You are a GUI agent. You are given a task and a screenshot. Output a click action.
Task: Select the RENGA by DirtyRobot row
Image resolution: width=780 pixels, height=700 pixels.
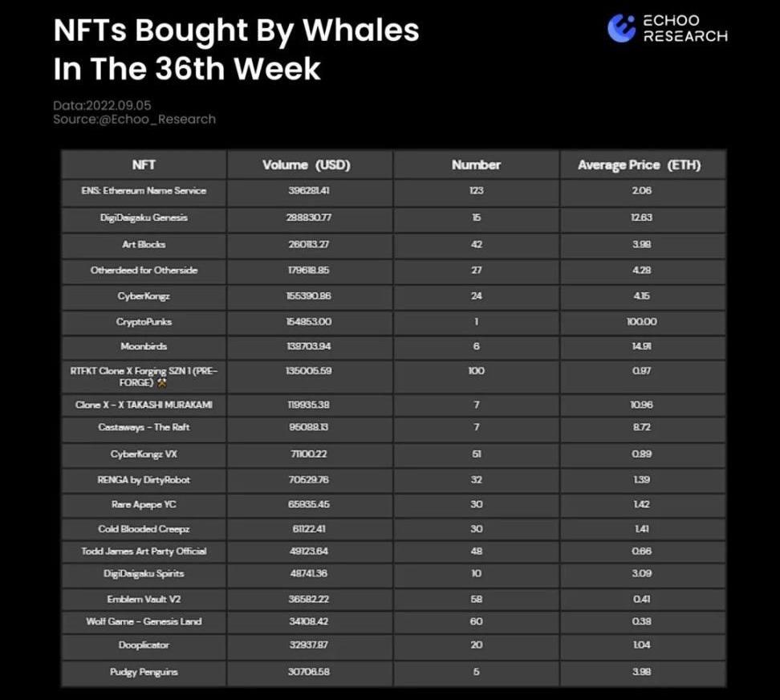[144, 480]
